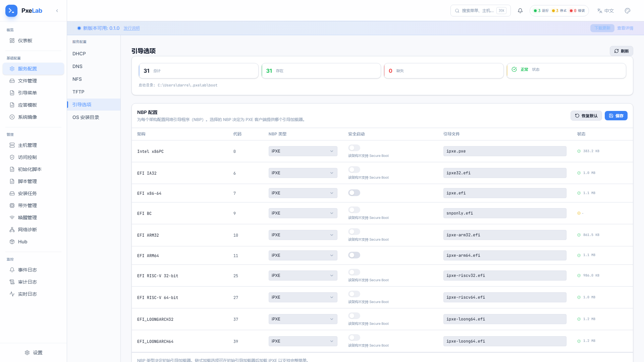
Task: Collapse the sidebar with the chevron arrow
Action: point(57,11)
